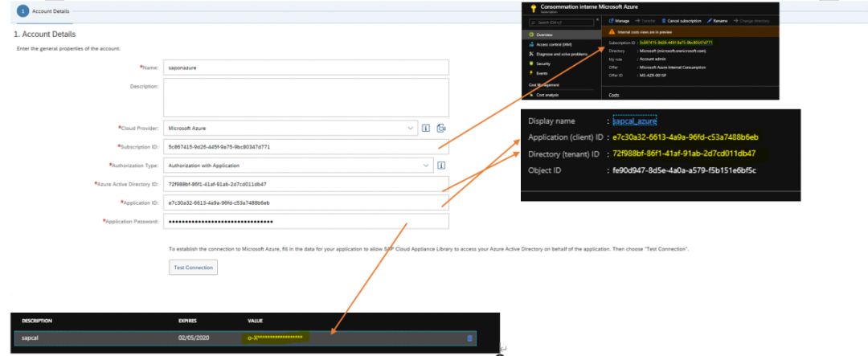Click the VALUE column header
This screenshot has height=356, width=868.
point(256,321)
